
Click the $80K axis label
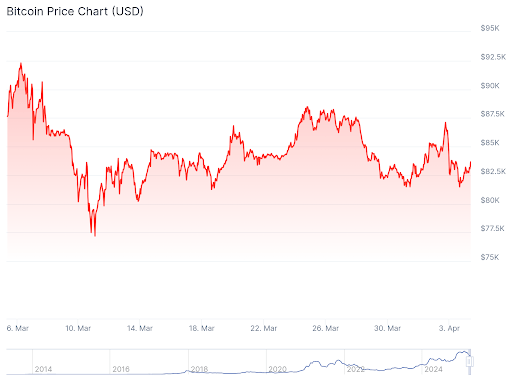[x=490, y=200]
